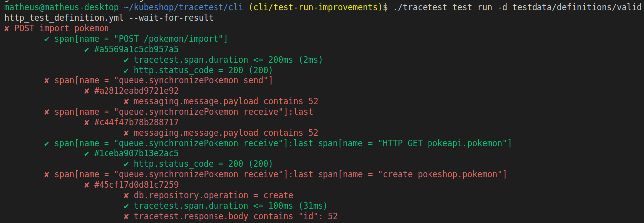Click first http.status_code = 200 under #a5569a1c5cb957a5
The height and width of the screenshot is (223, 644).
(204, 70)
